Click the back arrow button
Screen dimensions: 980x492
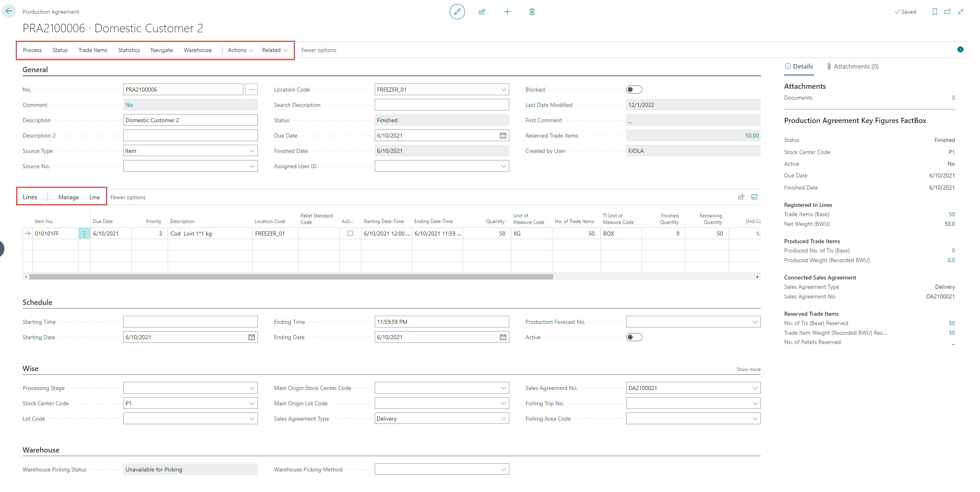point(9,11)
